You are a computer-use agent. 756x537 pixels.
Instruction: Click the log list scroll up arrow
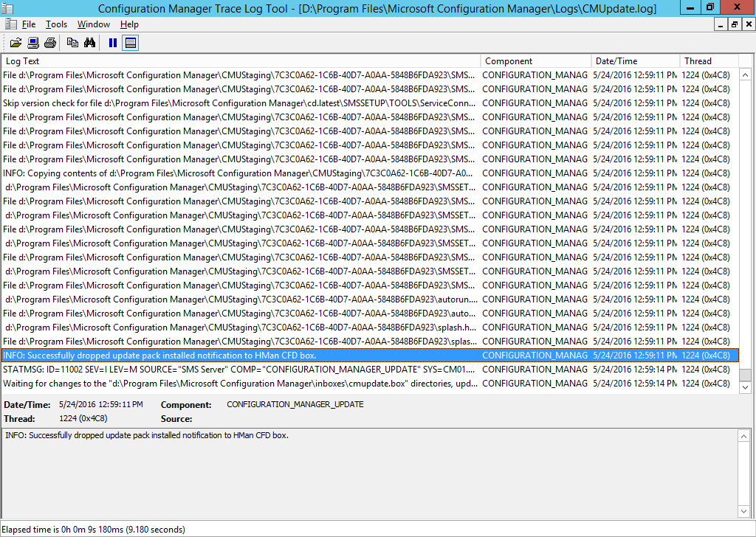point(745,75)
